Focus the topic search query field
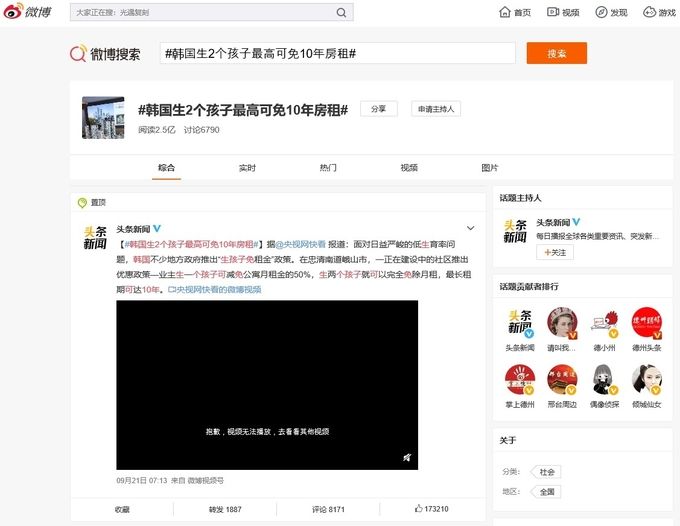The image size is (680, 526). (337, 53)
